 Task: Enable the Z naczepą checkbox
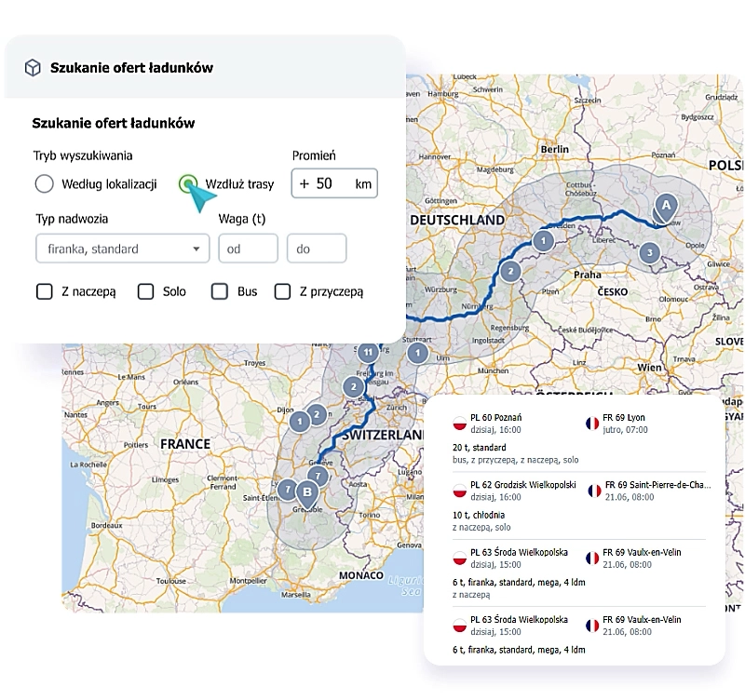pyautogui.click(x=45, y=291)
